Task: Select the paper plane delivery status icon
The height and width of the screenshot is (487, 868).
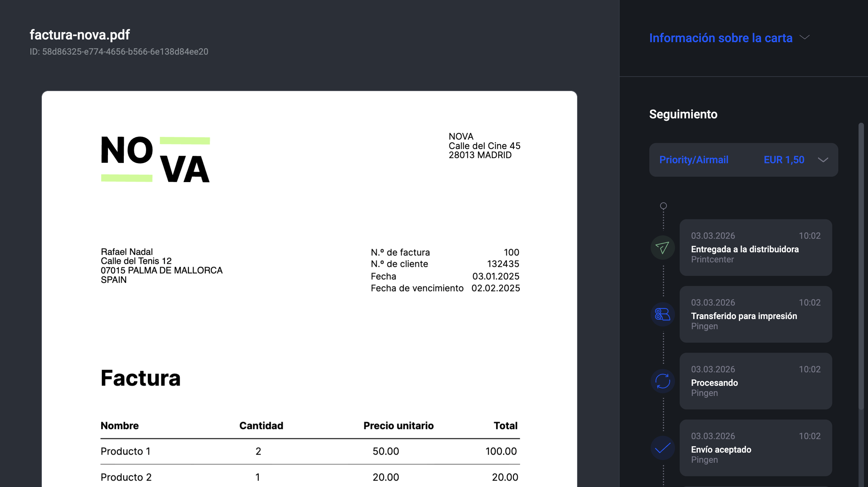Action: click(662, 248)
